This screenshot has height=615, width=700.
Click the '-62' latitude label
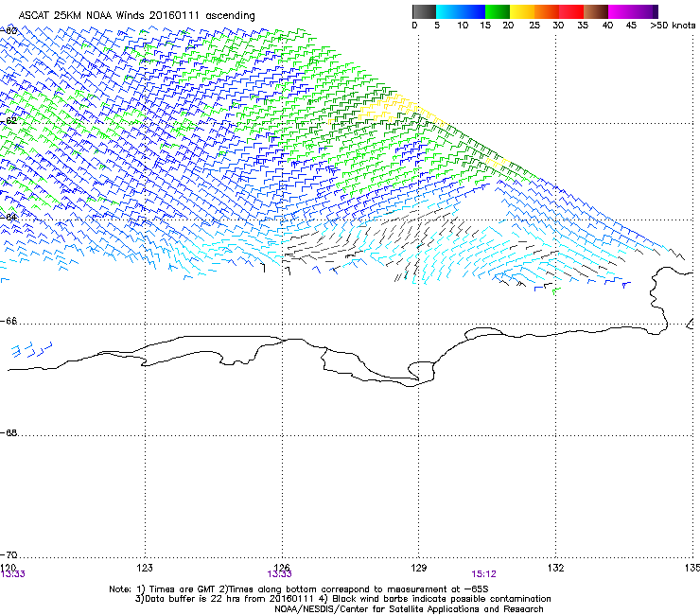tap(9, 120)
